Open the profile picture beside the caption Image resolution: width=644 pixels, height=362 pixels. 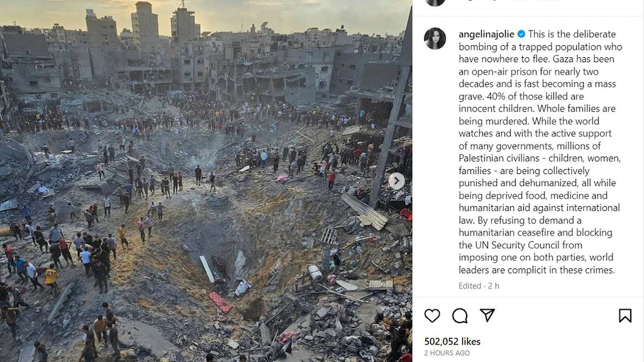pos(435,38)
